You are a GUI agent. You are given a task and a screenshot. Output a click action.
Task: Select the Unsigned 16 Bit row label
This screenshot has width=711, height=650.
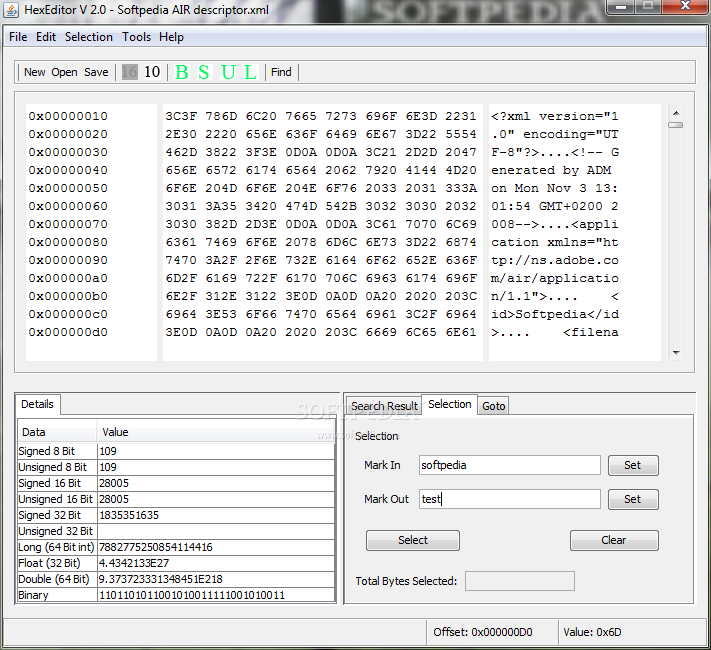pyautogui.click(x=55, y=499)
